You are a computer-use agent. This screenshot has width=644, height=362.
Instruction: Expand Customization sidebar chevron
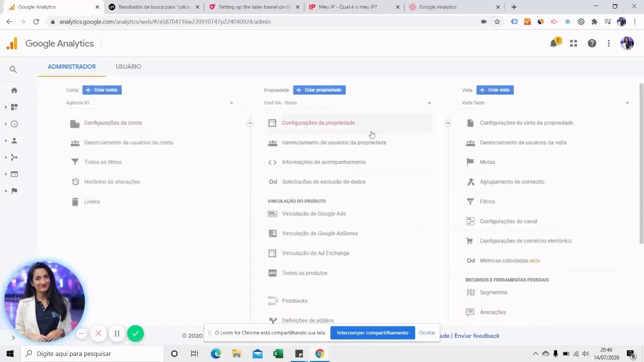6,107
